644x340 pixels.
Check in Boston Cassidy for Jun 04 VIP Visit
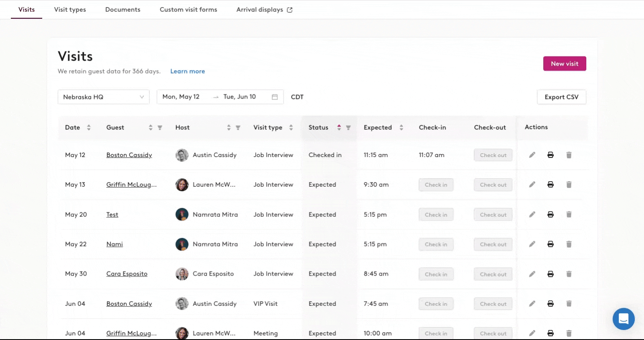pos(436,304)
